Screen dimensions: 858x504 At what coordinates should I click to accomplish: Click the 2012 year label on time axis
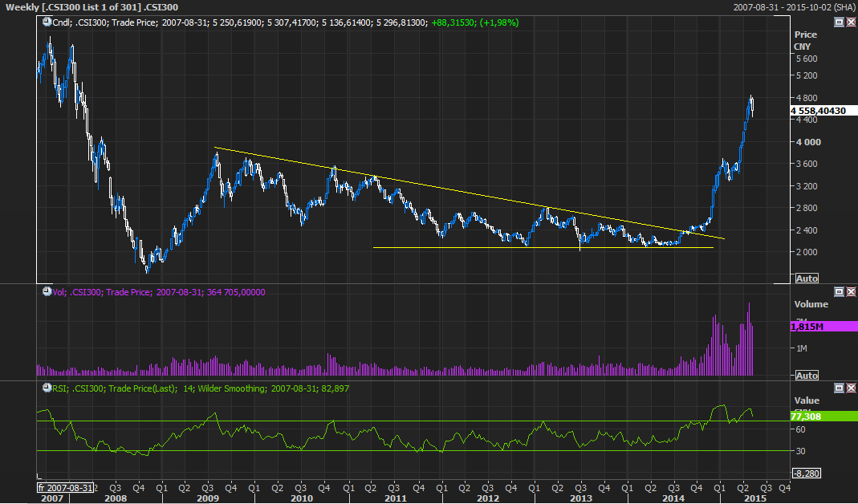[488, 498]
